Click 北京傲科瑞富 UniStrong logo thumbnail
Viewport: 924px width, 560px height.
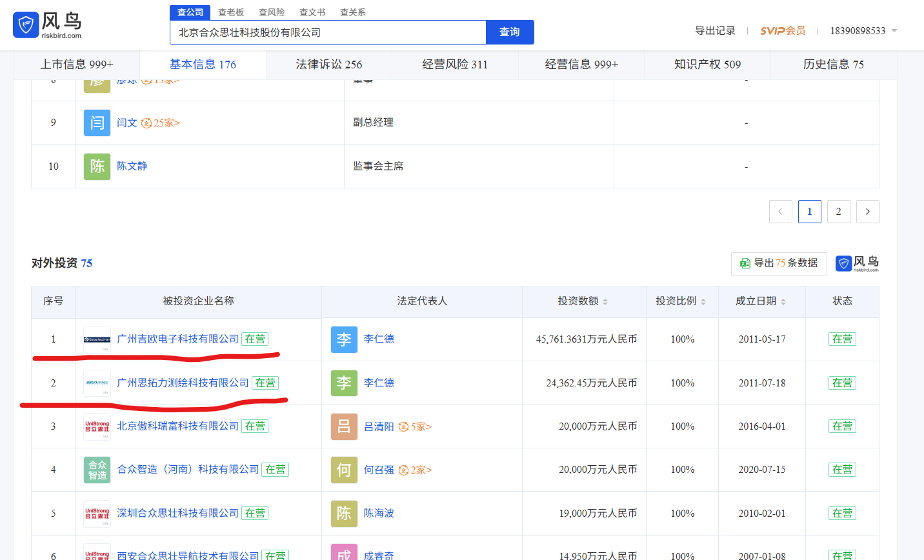pyautogui.click(x=97, y=426)
